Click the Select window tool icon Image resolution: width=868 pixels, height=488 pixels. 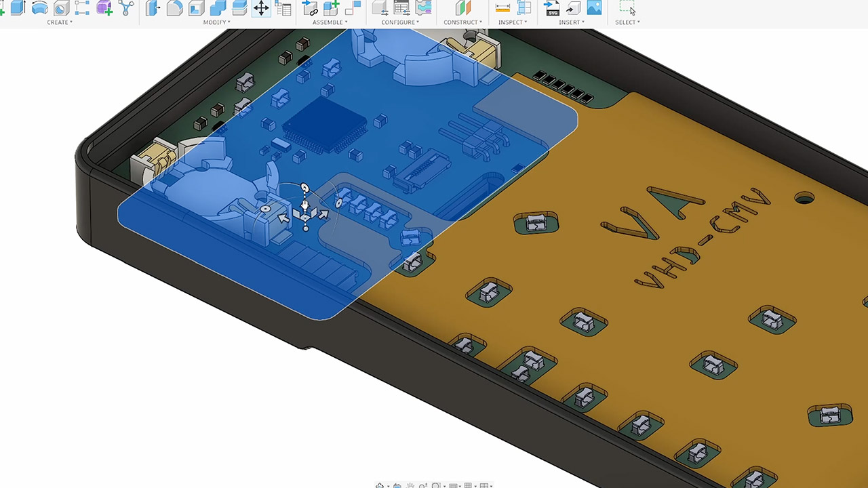point(627,8)
